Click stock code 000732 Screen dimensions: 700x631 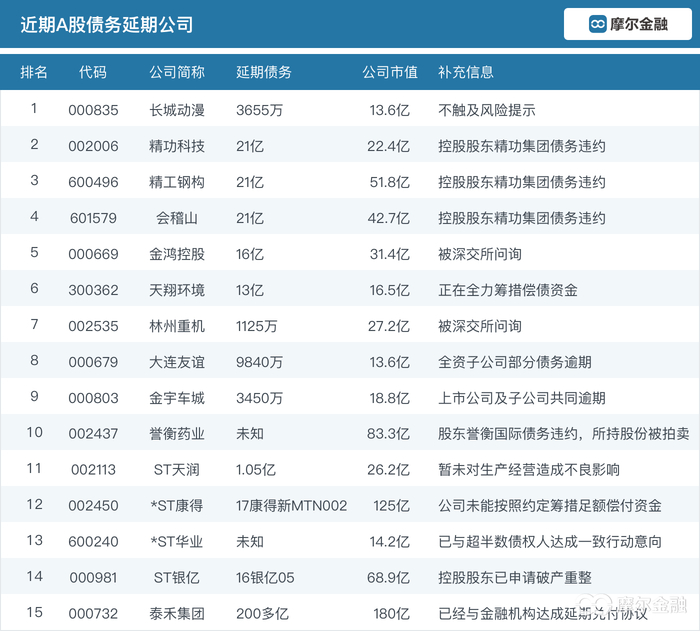[93, 614]
